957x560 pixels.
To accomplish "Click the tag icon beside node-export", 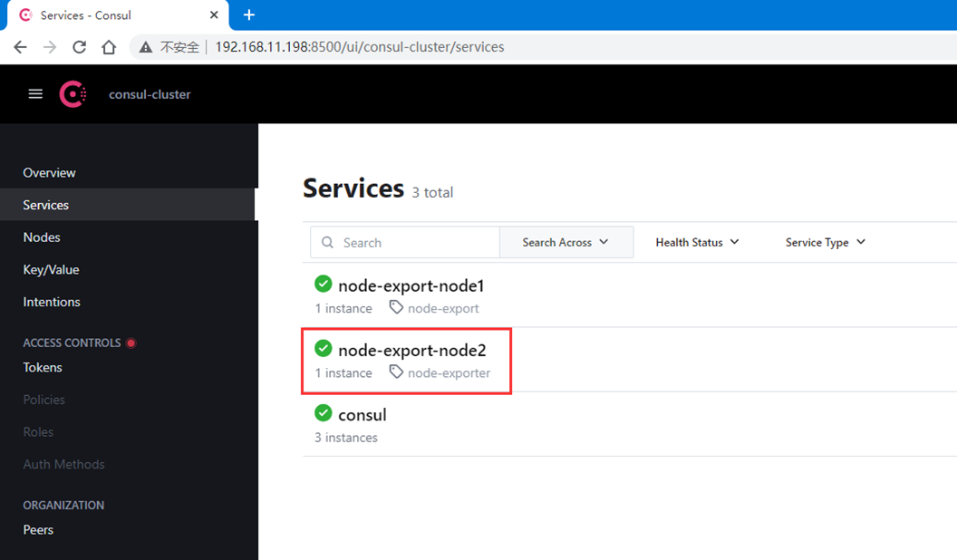I will [397, 307].
